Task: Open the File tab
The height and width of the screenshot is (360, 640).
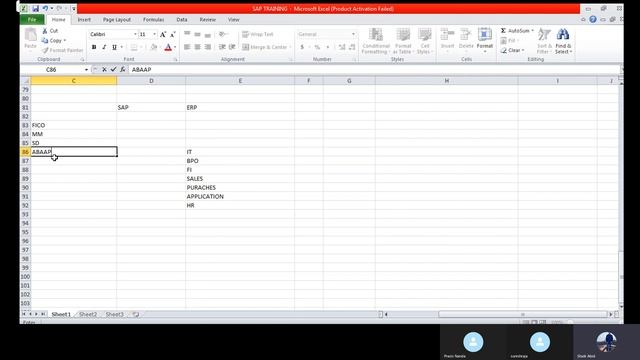Action: pyautogui.click(x=32, y=20)
